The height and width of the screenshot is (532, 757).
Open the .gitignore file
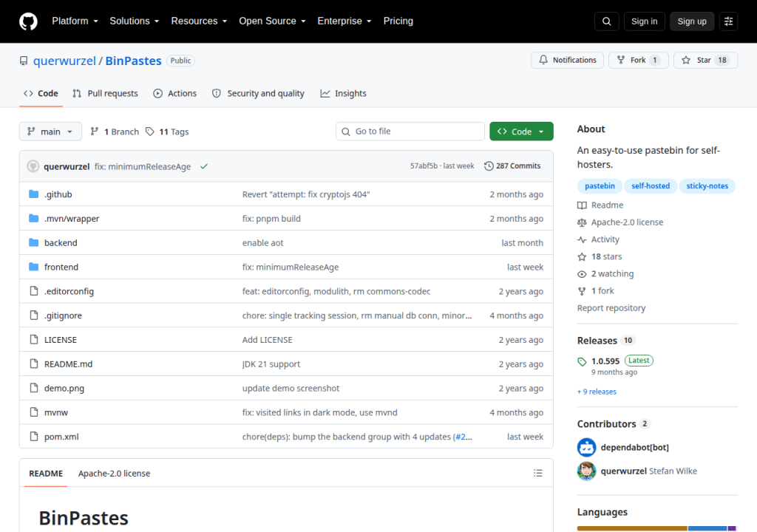[64, 316]
